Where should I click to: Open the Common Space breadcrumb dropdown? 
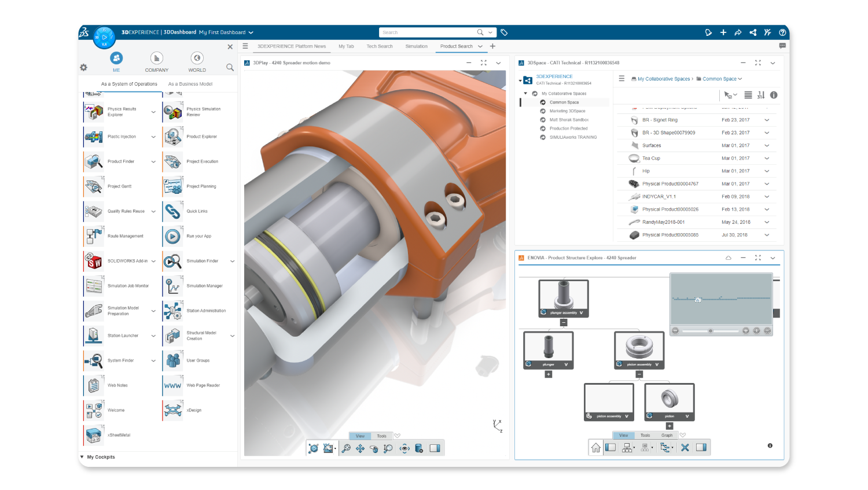click(740, 79)
